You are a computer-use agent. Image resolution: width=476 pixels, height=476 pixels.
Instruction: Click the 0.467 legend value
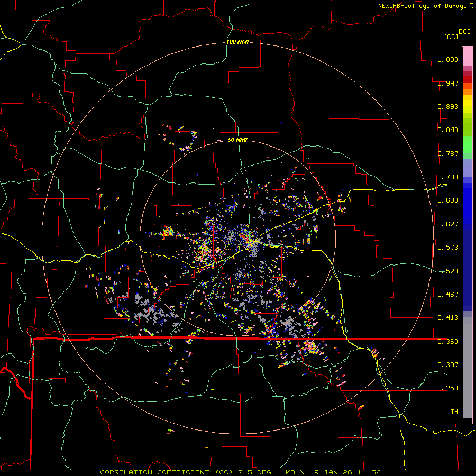tap(448, 295)
